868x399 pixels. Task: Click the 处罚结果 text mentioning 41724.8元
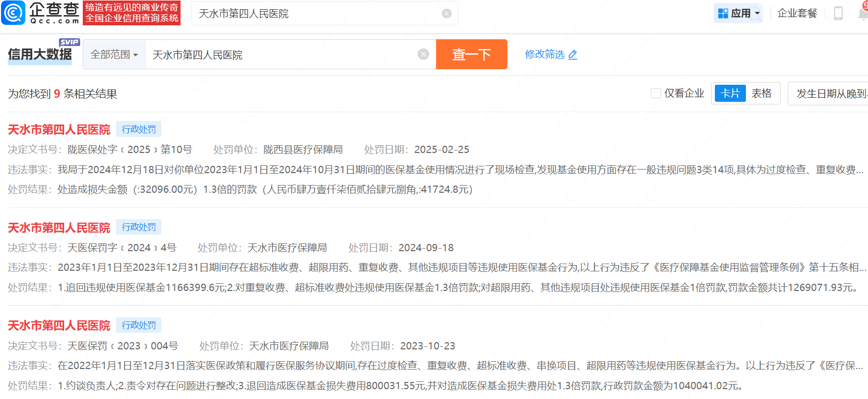tap(265, 189)
